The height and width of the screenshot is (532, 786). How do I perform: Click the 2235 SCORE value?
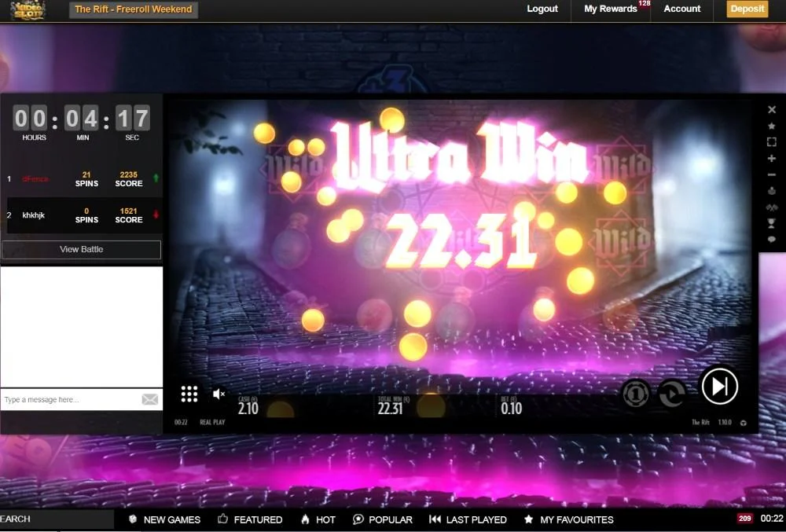click(129, 179)
